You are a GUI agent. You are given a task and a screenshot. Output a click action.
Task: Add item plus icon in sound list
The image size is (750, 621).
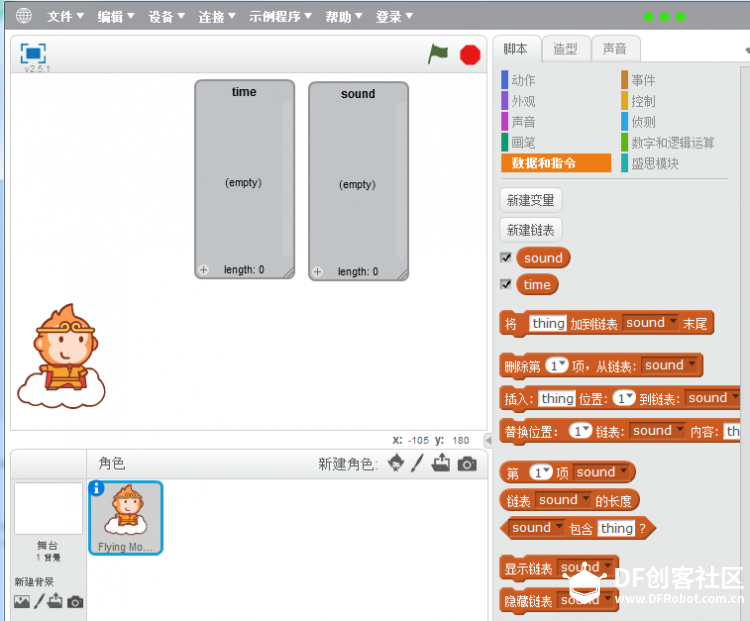tap(318, 272)
